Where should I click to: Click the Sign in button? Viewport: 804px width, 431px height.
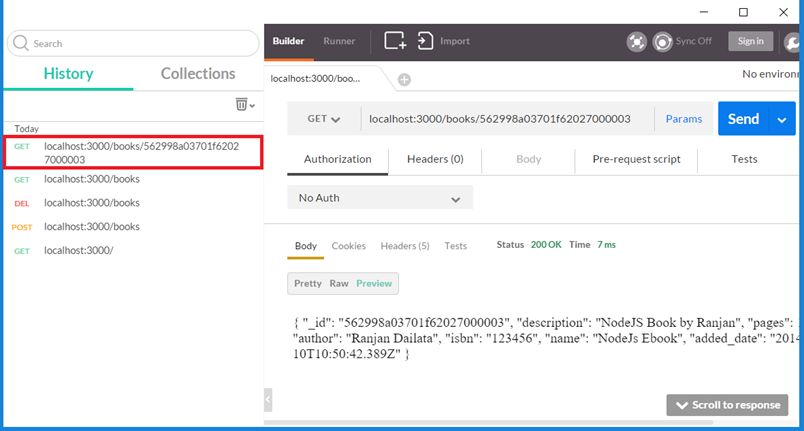click(751, 41)
